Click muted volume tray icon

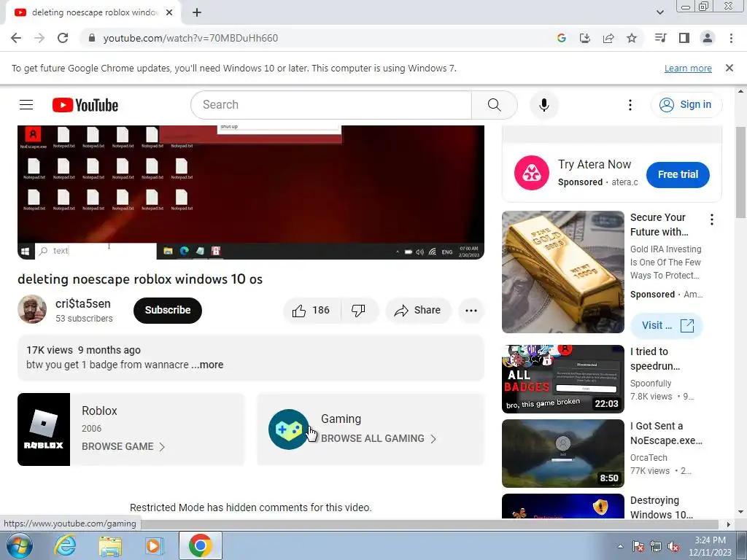click(673, 546)
